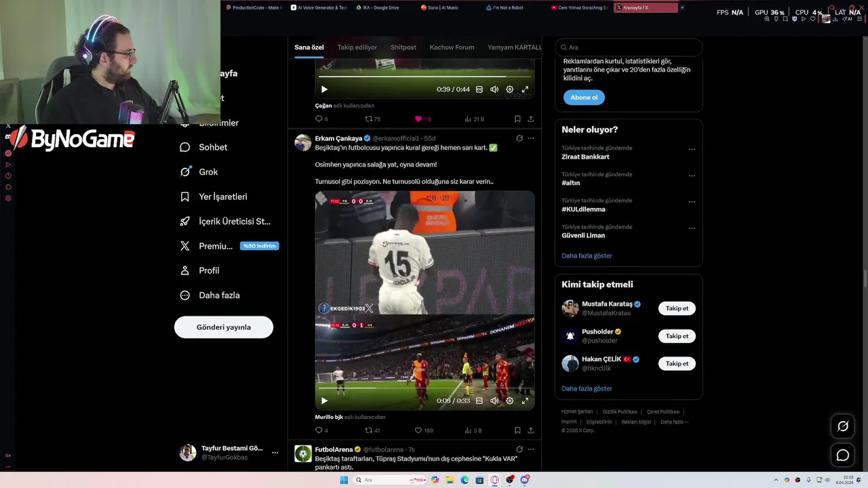Switch to Takip ediliyor tab

357,47
